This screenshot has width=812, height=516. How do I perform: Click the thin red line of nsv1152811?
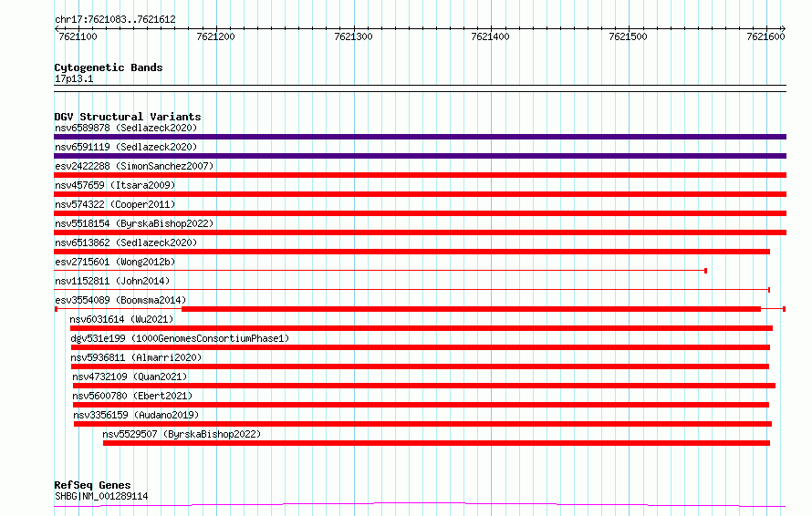[x=411, y=290]
